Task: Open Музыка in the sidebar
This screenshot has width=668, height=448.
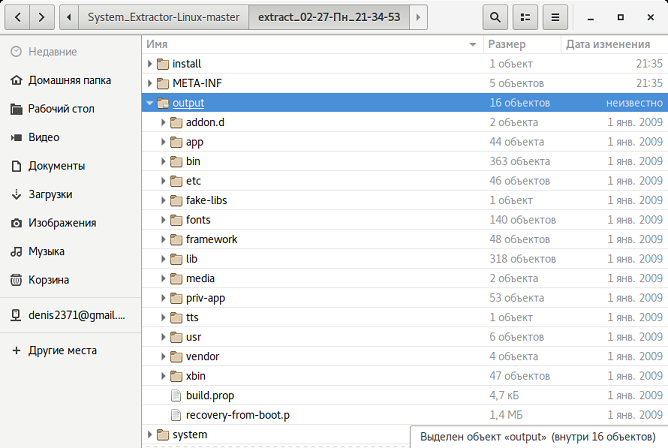Action: (70, 251)
